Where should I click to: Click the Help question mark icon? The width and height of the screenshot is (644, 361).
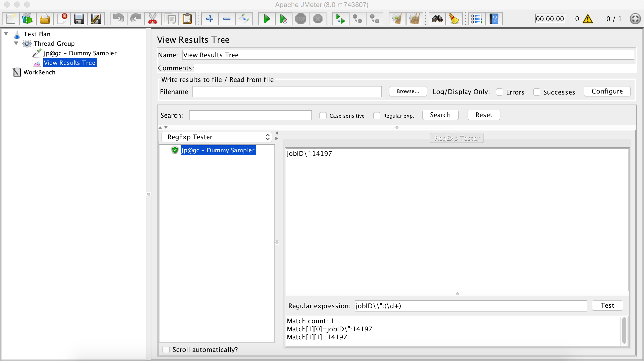[494, 19]
